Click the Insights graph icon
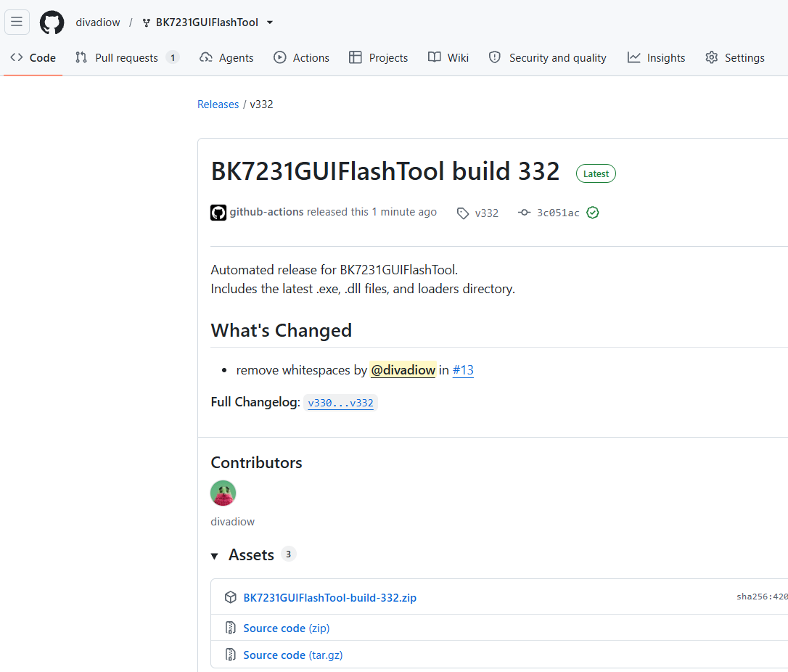The height and width of the screenshot is (672, 788). click(633, 57)
